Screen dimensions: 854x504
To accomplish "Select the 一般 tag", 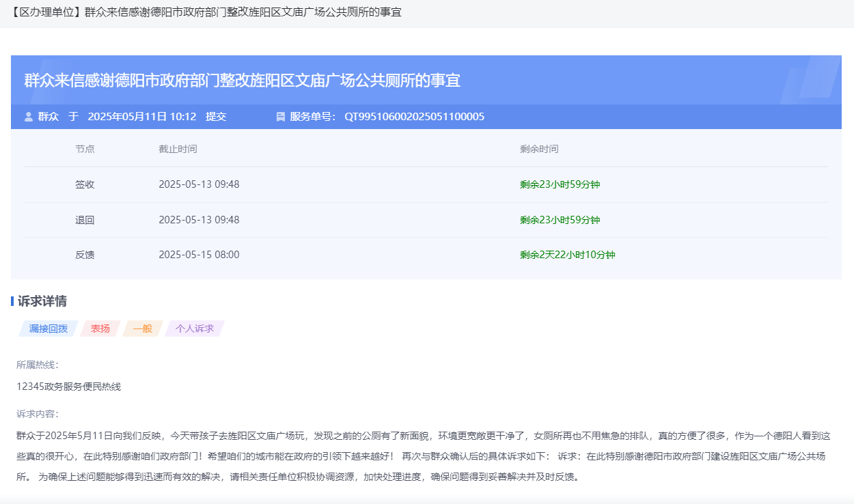I will point(143,328).
